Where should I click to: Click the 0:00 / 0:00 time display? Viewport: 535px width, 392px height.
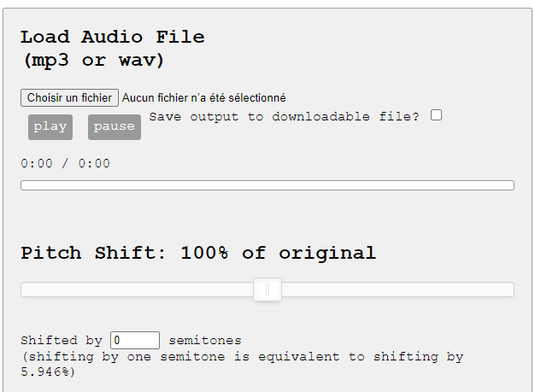tap(66, 163)
